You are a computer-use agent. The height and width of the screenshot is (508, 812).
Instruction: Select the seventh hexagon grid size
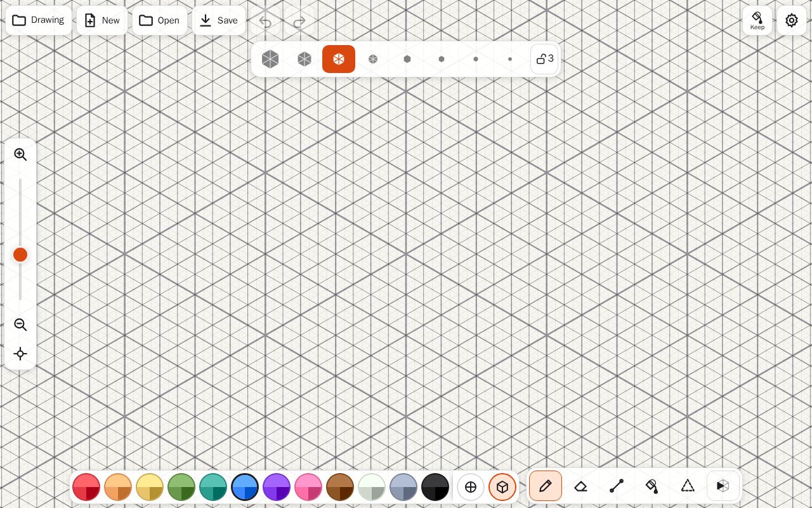[x=476, y=59]
